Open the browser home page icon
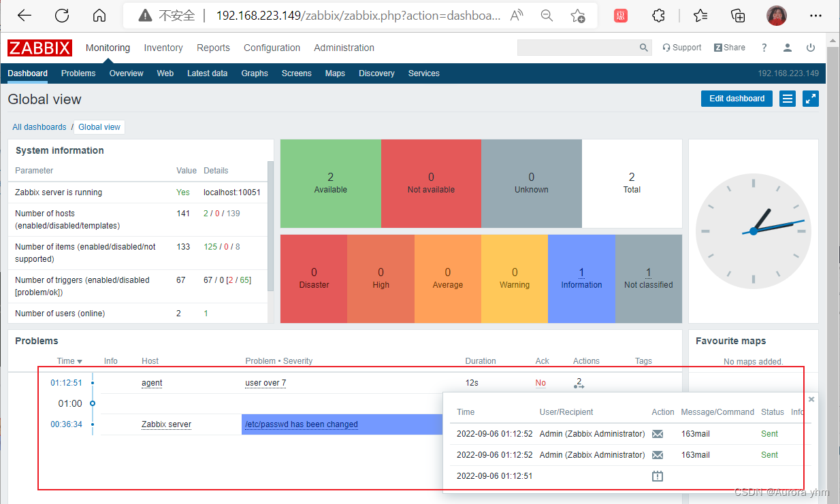This screenshot has height=504, width=840. click(x=99, y=15)
